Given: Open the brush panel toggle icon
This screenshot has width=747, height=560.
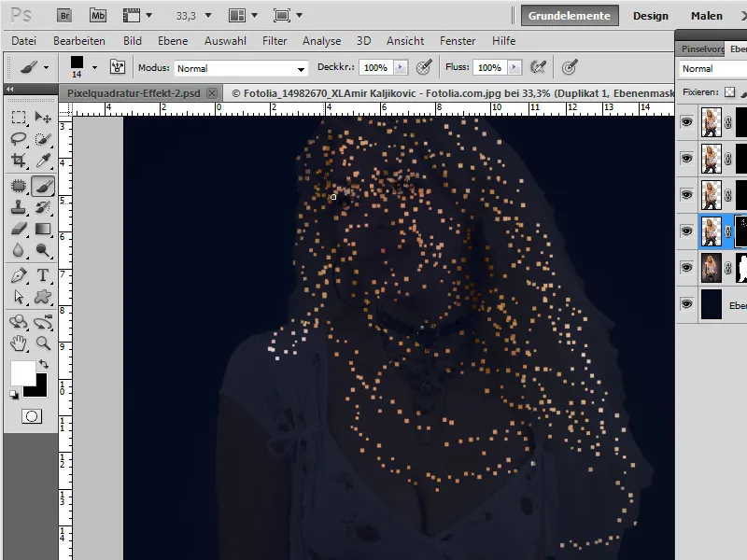Looking at the screenshot, I should 118,66.
